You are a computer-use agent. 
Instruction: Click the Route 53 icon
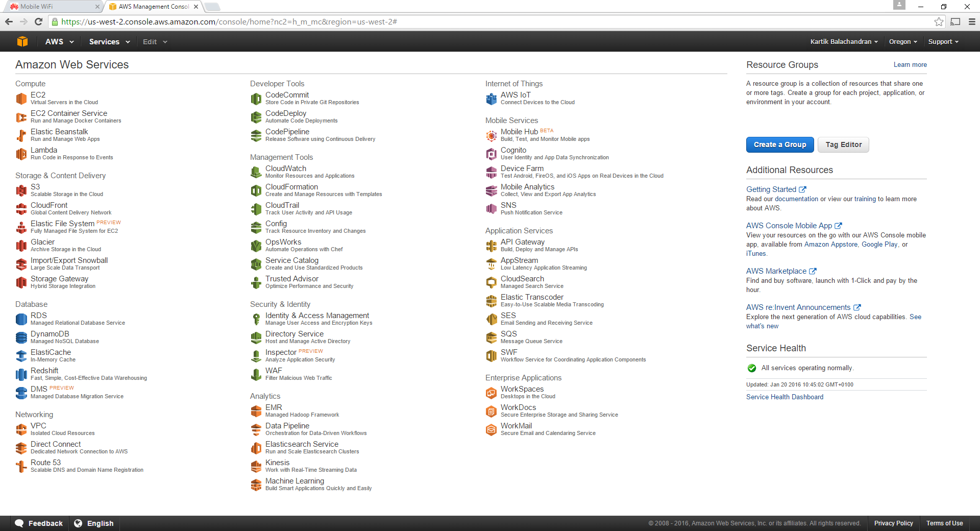click(x=21, y=466)
